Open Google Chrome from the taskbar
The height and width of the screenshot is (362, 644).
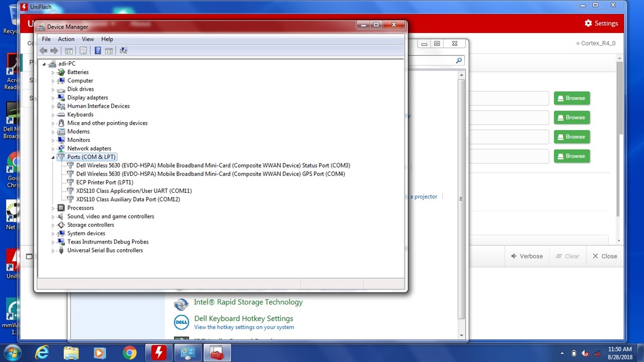(x=129, y=353)
